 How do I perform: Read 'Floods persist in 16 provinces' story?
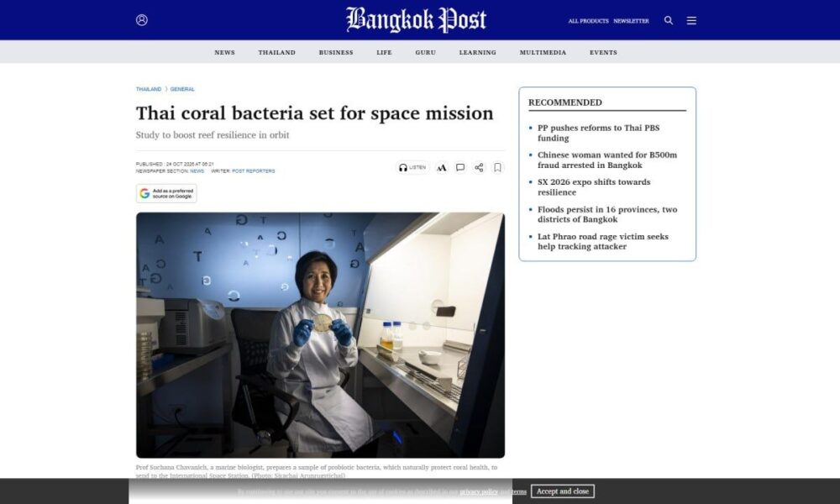(607, 214)
